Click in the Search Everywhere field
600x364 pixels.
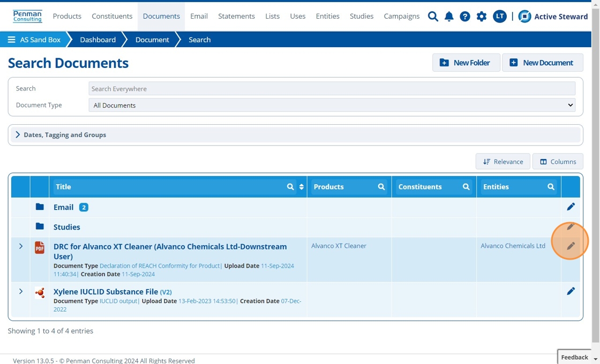332,89
